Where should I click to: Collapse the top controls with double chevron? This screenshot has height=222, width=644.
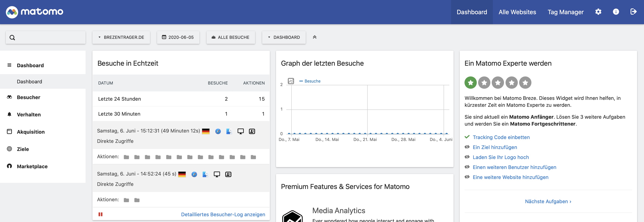pyautogui.click(x=315, y=37)
